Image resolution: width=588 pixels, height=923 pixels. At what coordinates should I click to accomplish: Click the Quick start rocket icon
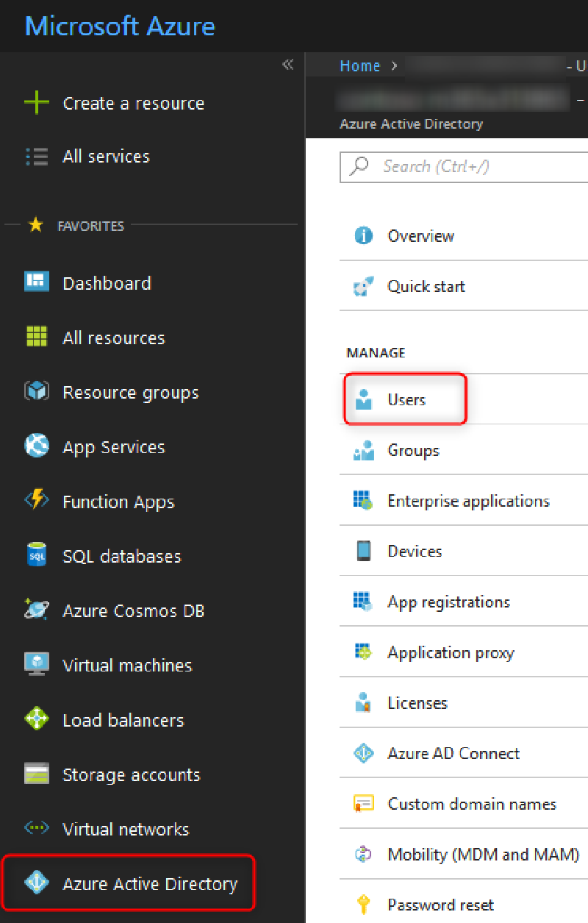coord(363,286)
